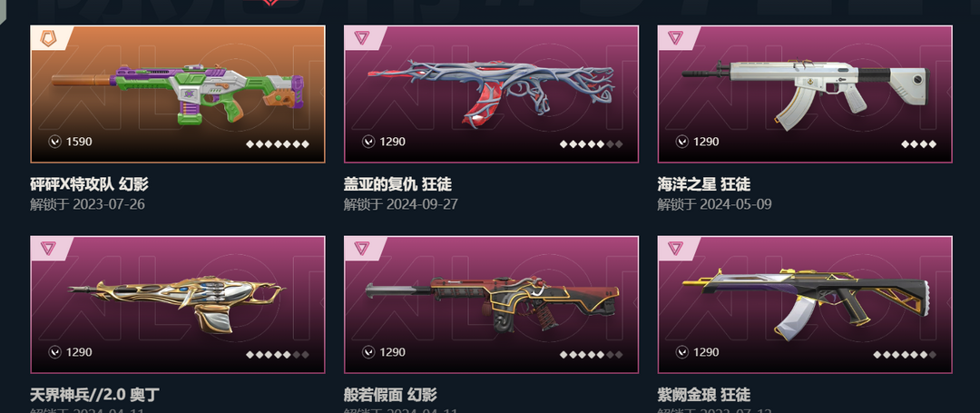The image size is (980, 413).
Task: Select the golden 天界神兵 奥丁 weapon image
Action: point(178,304)
